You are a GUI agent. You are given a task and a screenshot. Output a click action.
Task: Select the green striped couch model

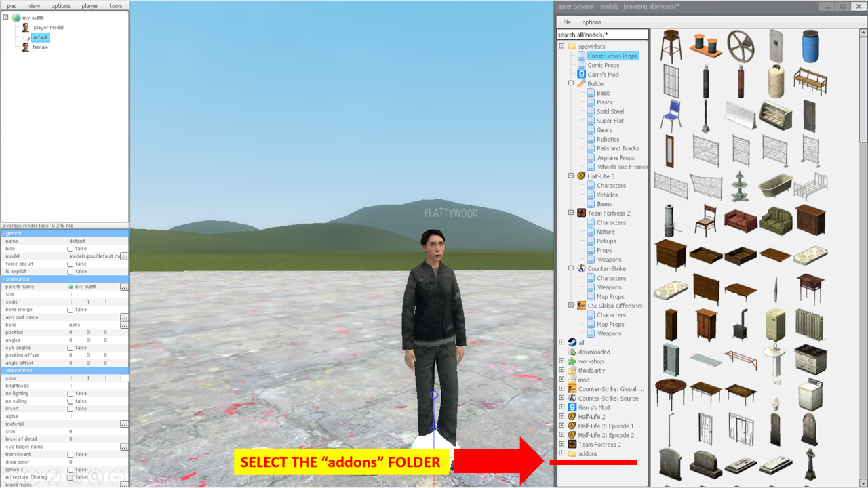tap(776, 221)
